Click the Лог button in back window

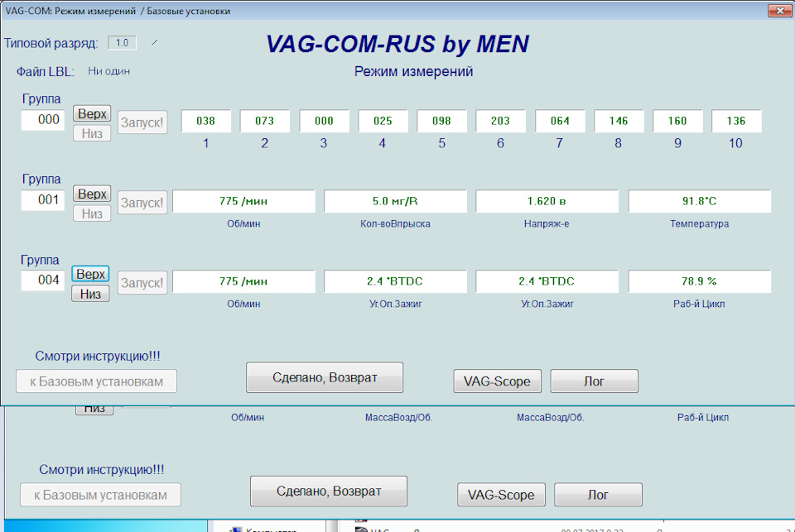(598, 495)
